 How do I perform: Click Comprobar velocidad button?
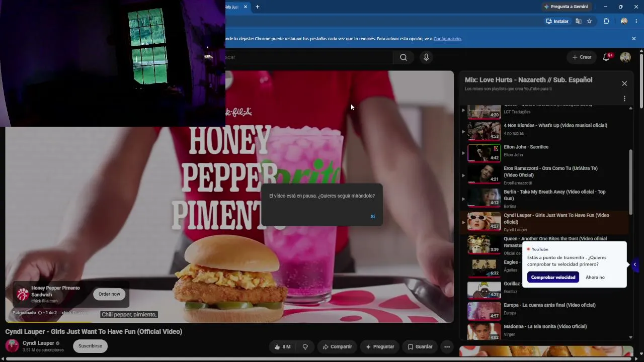(553, 277)
